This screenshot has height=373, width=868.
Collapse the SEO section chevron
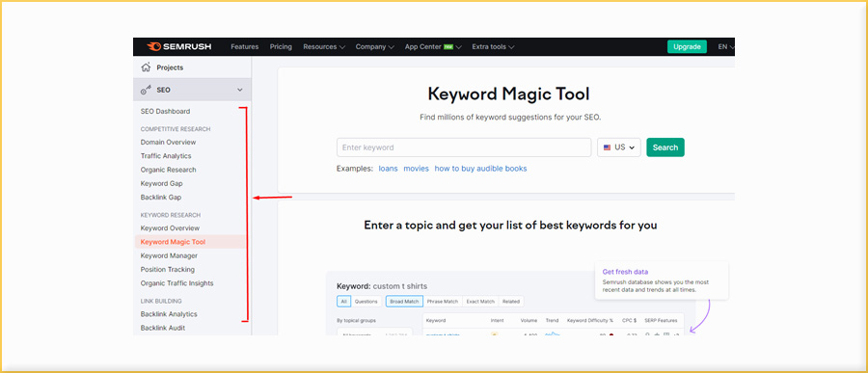click(x=240, y=90)
